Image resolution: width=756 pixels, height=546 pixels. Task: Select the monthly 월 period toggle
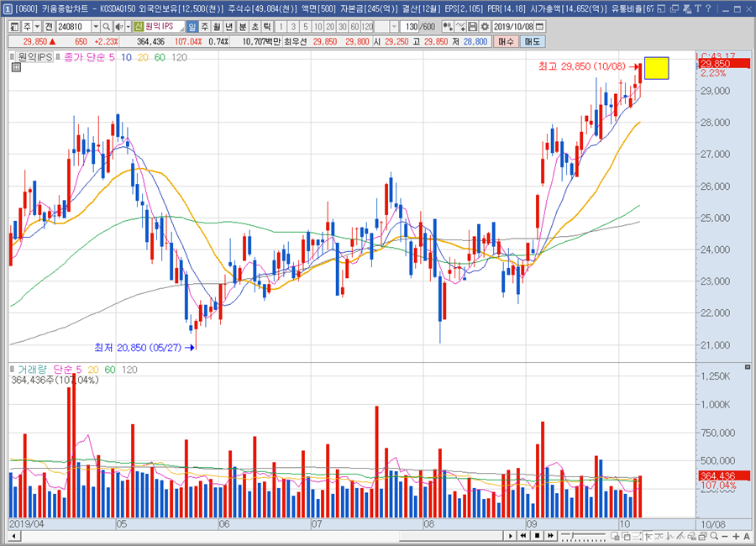[217, 27]
